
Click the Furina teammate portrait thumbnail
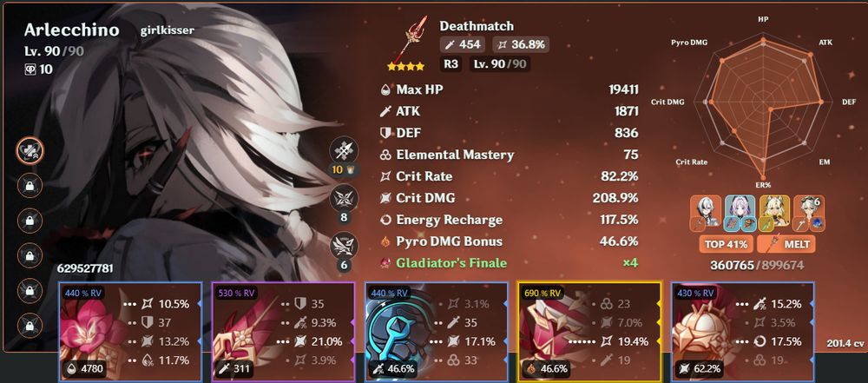click(x=740, y=212)
